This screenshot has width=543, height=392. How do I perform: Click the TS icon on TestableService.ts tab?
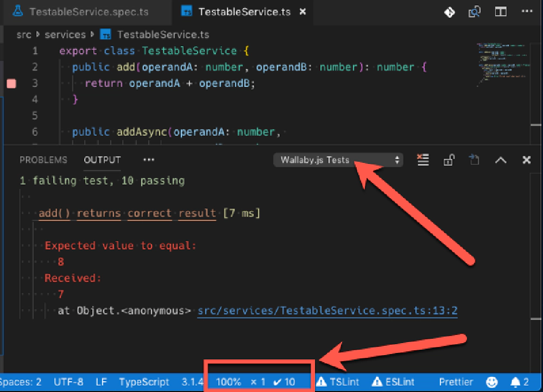point(187,11)
